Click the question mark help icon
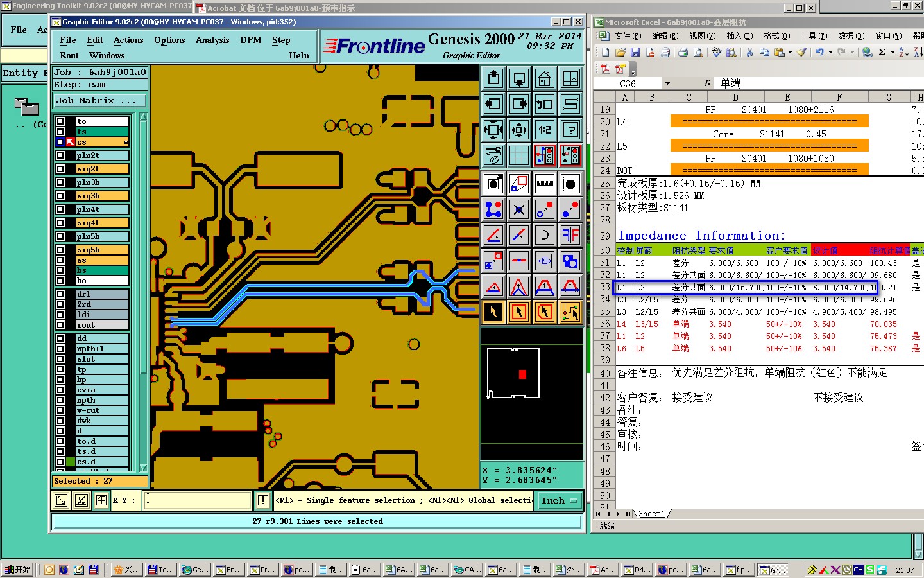 coord(570,130)
